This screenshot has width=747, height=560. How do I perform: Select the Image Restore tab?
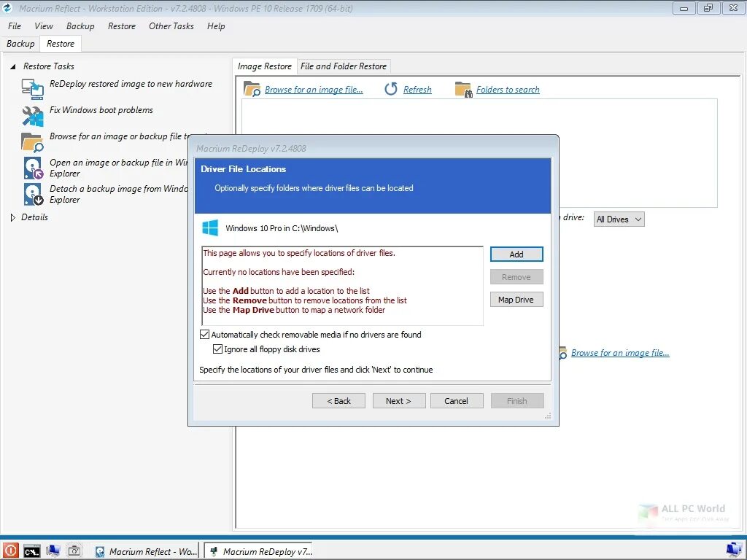[264, 66]
